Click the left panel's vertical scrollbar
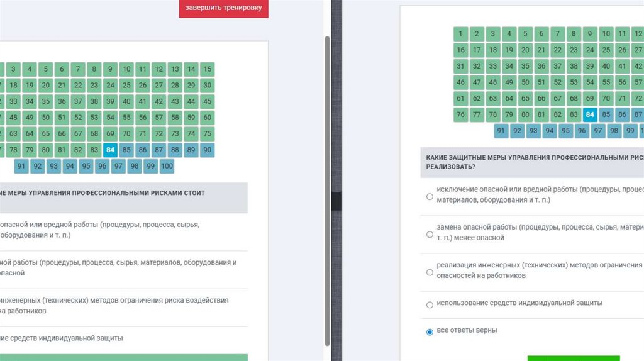 point(326,189)
